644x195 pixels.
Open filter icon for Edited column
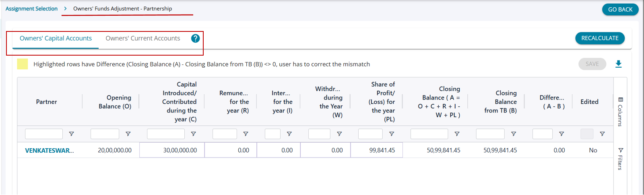602,134
